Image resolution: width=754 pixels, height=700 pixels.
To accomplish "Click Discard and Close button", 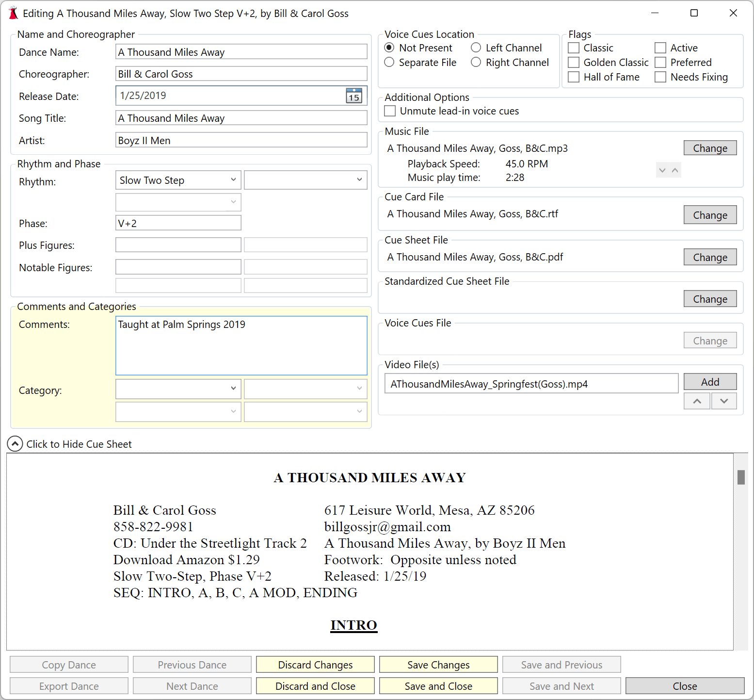I will pyautogui.click(x=315, y=686).
